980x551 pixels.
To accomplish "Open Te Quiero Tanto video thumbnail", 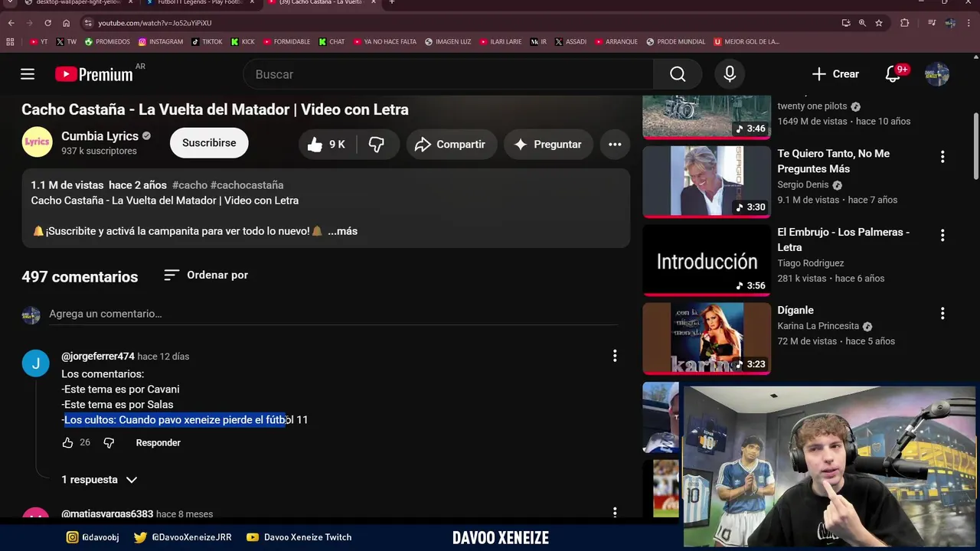I will (x=707, y=181).
